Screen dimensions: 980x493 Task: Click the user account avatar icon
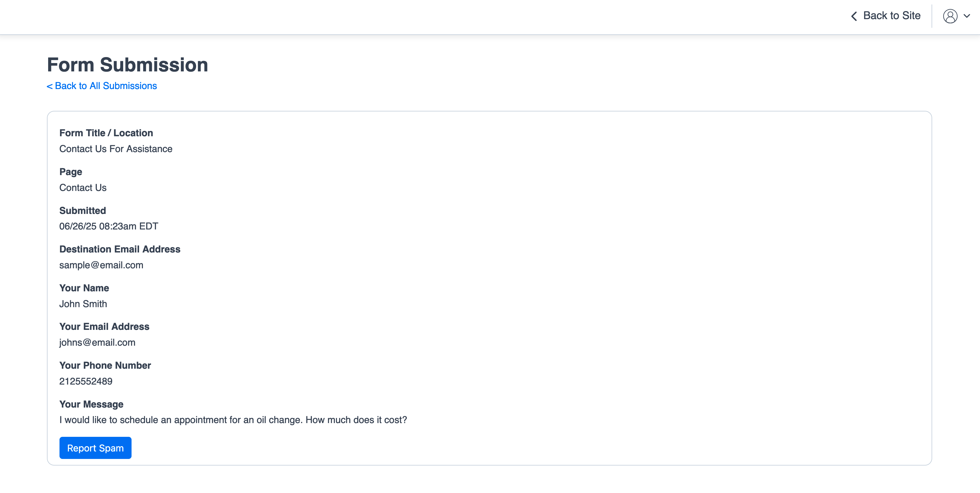pyautogui.click(x=950, y=16)
